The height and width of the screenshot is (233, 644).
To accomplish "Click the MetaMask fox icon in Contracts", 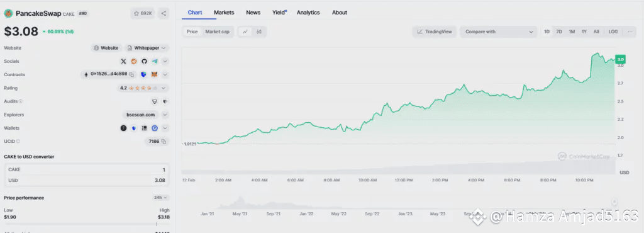I will (154, 74).
